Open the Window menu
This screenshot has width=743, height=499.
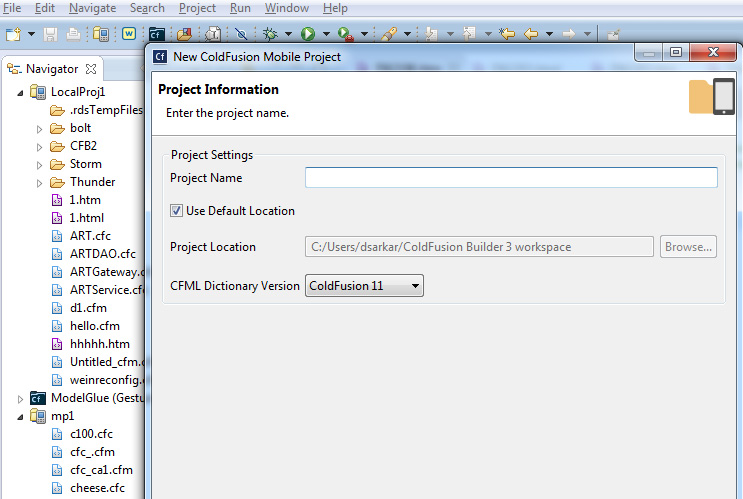(287, 8)
